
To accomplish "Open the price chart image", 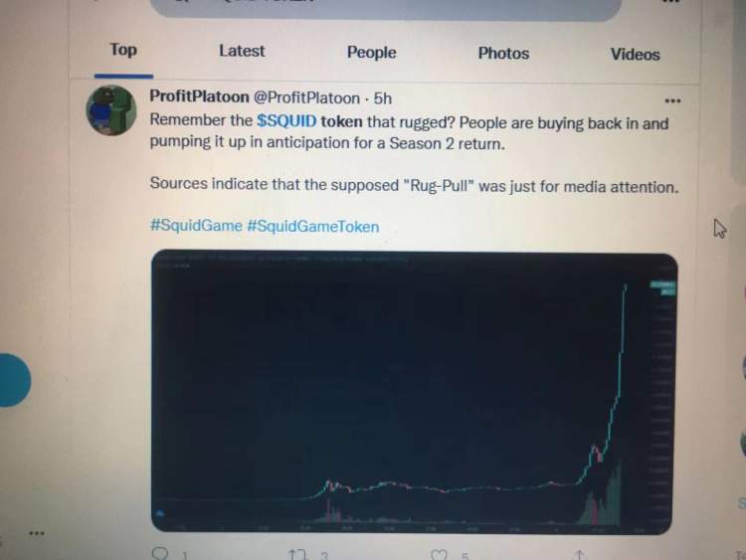I will 415,392.
